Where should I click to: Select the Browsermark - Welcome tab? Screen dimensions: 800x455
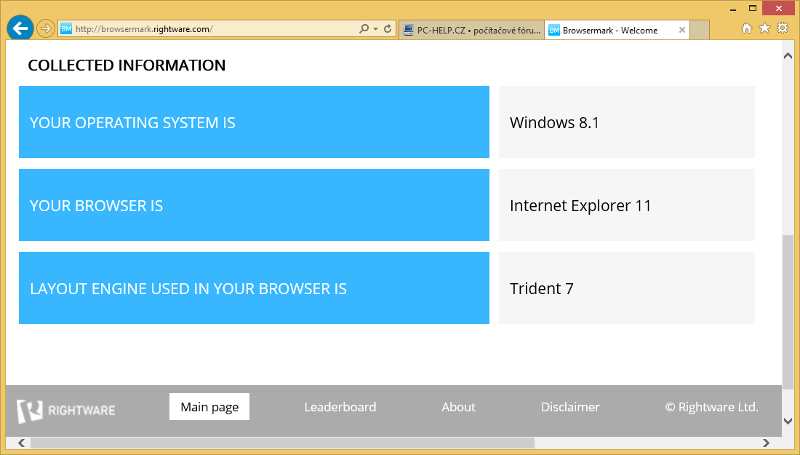point(610,30)
